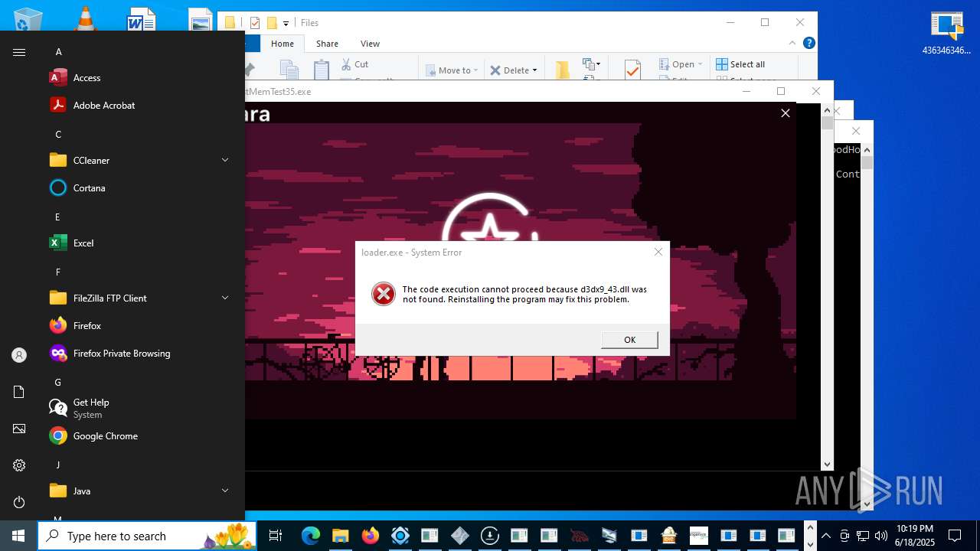Viewport: 980px width, 551px height.
Task: Switch to the Home ribbon tab
Action: click(x=283, y=44)
